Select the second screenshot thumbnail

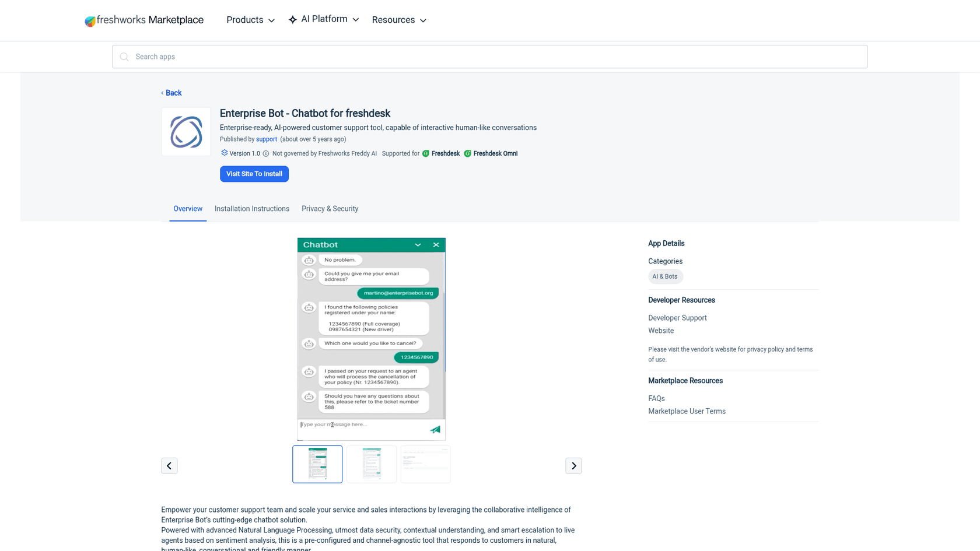[x=372, y=465]
